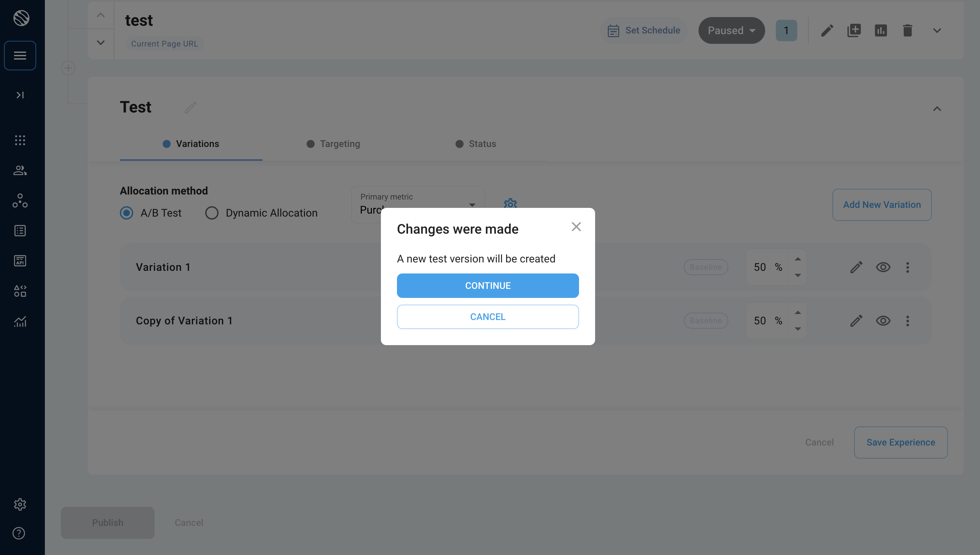The height and width of the screenshot is (555, 980).
Task: Click the duplicate experience icon
Action: pyautogui.click(x=854, y=30)
